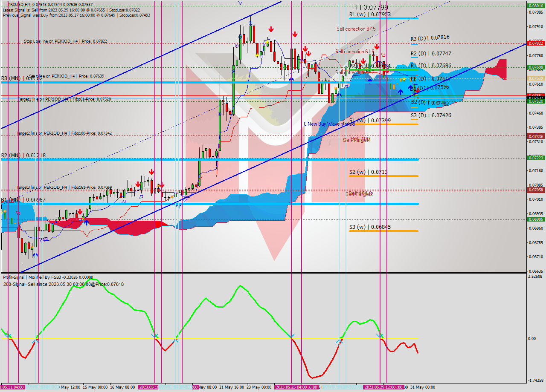Click the red 0.07058 price tag
The width and height of the screenshot is (546, 392).
coord(535,190)
